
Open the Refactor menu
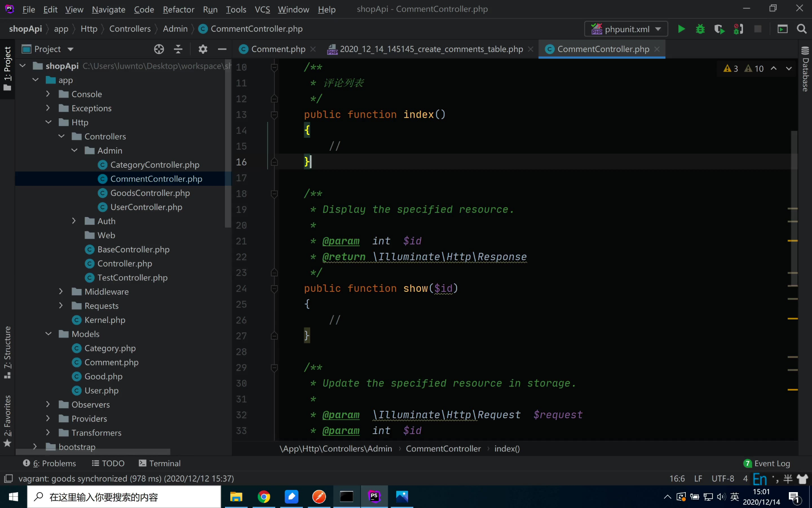coord(178,9)
